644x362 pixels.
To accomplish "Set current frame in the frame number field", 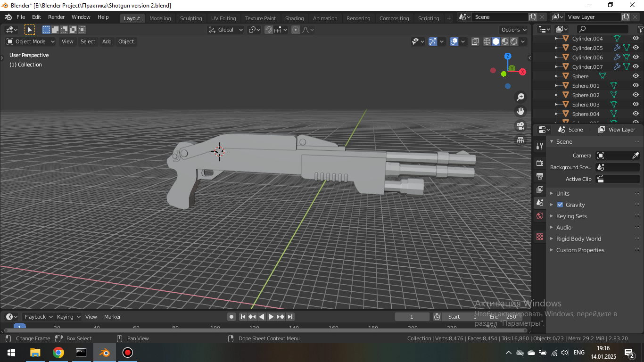I will click(x=412, y=316).
